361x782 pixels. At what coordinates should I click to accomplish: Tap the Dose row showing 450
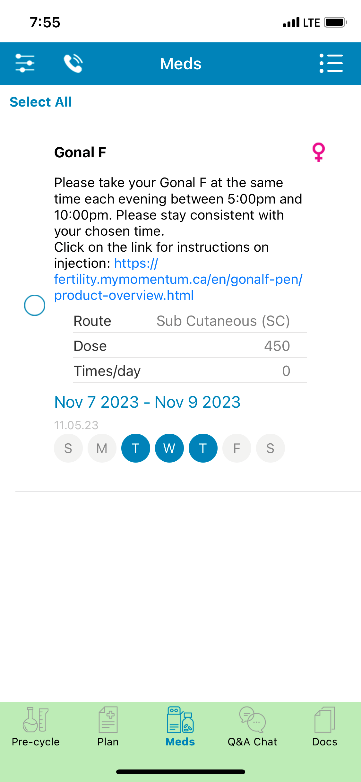(190, 346)
